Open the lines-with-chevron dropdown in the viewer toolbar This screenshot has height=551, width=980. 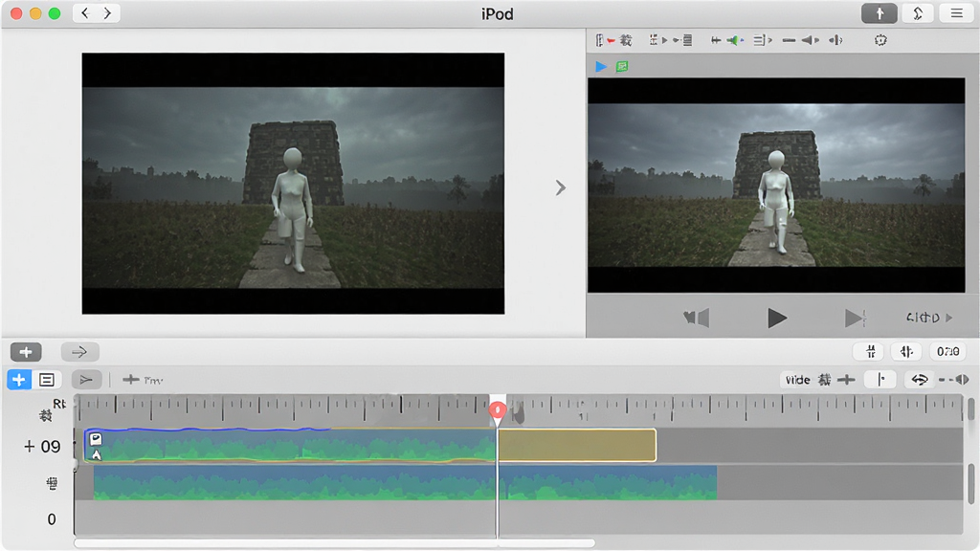(x=763, y=40)
